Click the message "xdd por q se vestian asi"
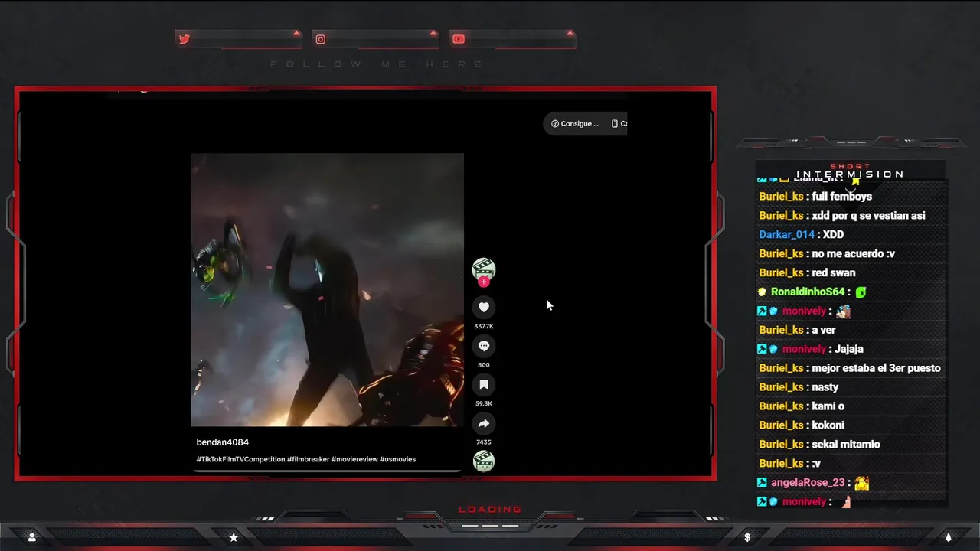The width and height of the screenshot is (980, 551). [868, 216]
